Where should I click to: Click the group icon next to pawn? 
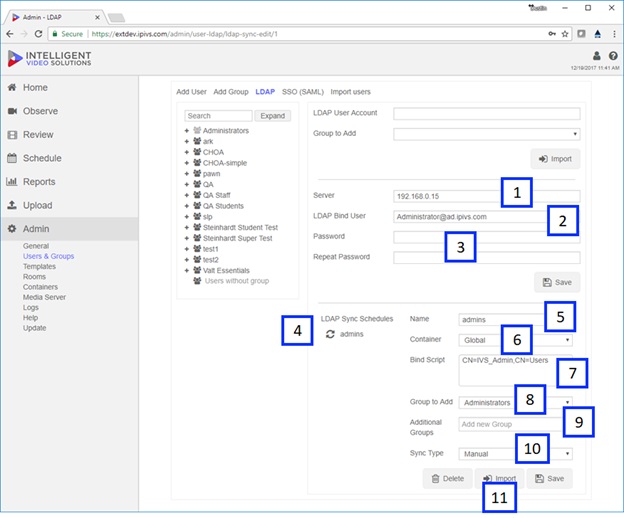[x=197, y=173]
